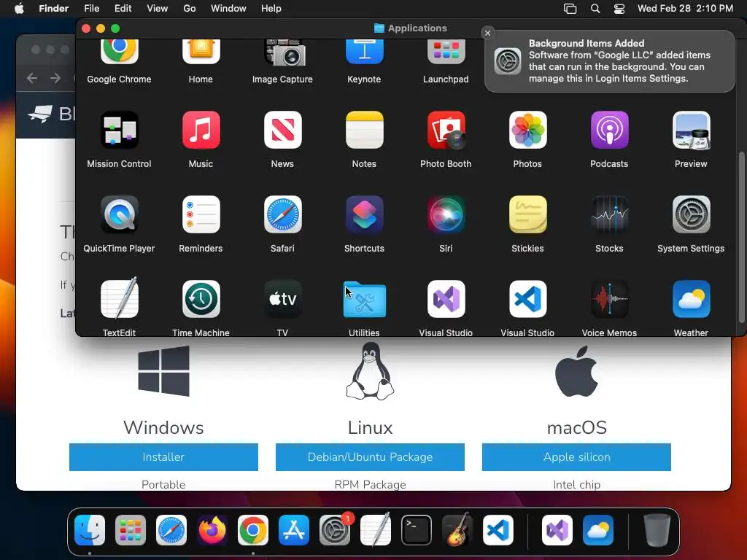747x560 pixels.
Task: Open System Settings in Applications window
Action: (x=691, y=214)
